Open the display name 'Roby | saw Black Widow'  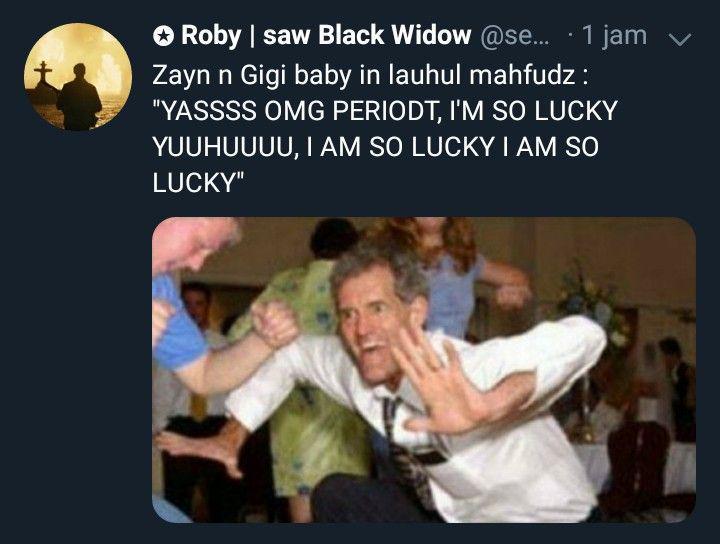[x=326, y=35]
